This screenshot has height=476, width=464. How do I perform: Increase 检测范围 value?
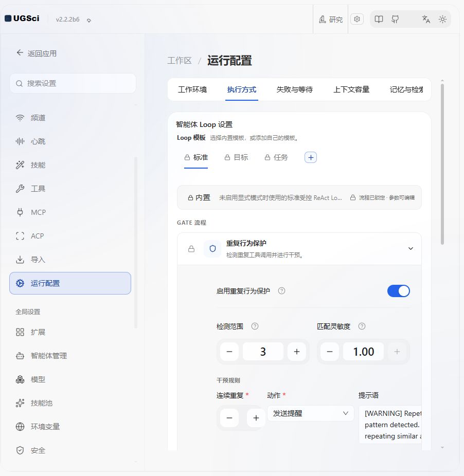(297, 352)
